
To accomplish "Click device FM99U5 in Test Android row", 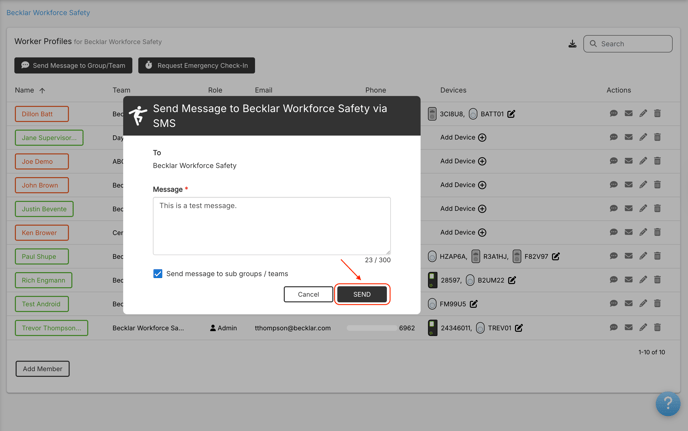I will (x=447, y=304).
